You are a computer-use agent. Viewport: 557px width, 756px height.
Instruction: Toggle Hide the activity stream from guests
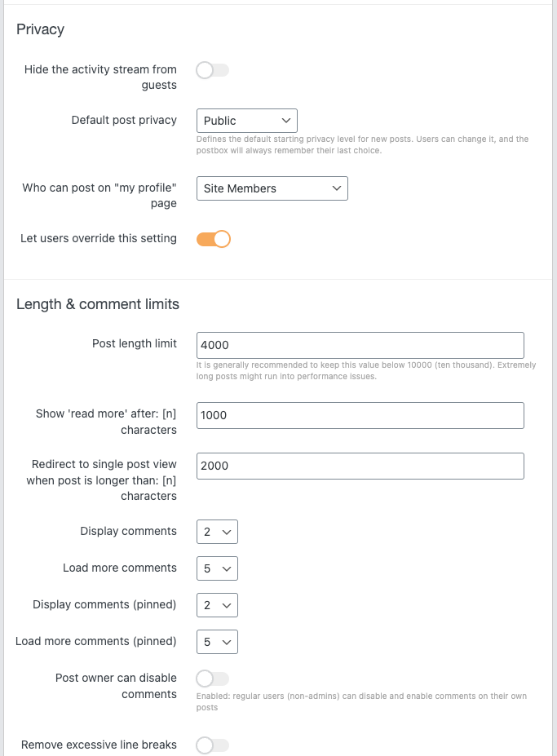click(213, 70)
